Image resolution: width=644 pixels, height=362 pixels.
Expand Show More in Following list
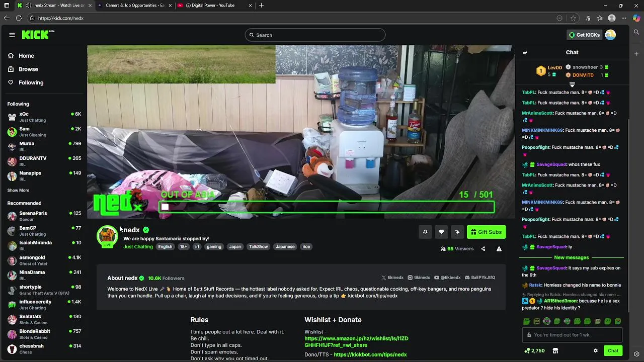[18, 190]
